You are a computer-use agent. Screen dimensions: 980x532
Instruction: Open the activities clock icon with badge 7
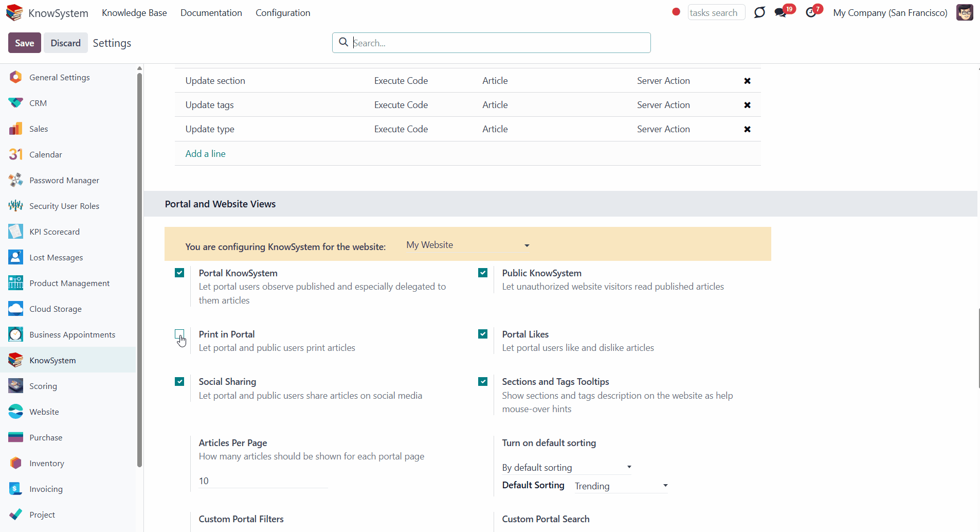[811, 13]
